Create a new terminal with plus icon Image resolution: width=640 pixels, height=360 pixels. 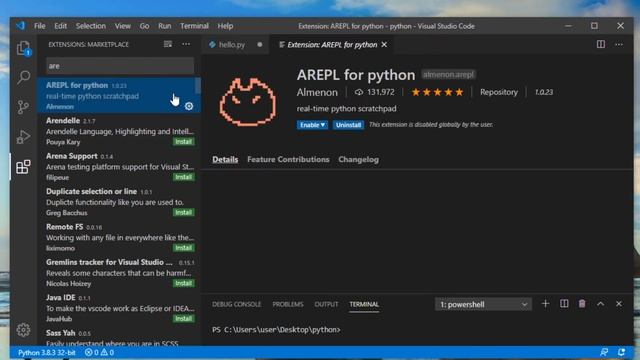coord(545,304)
